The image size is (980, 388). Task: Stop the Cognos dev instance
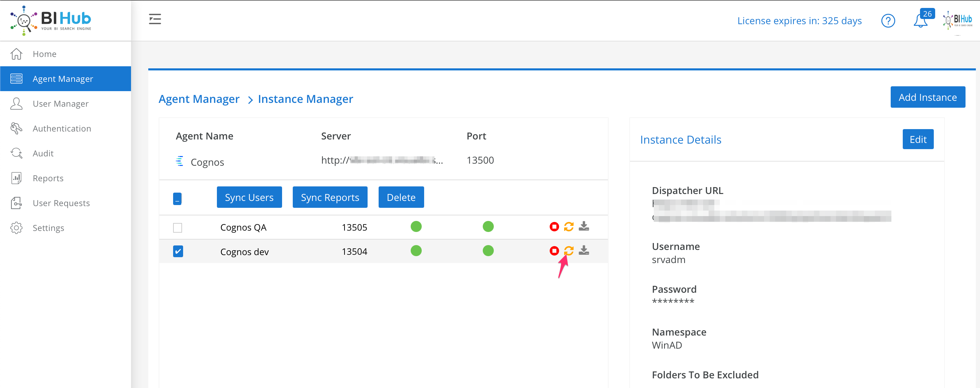[x=554, y=251]
